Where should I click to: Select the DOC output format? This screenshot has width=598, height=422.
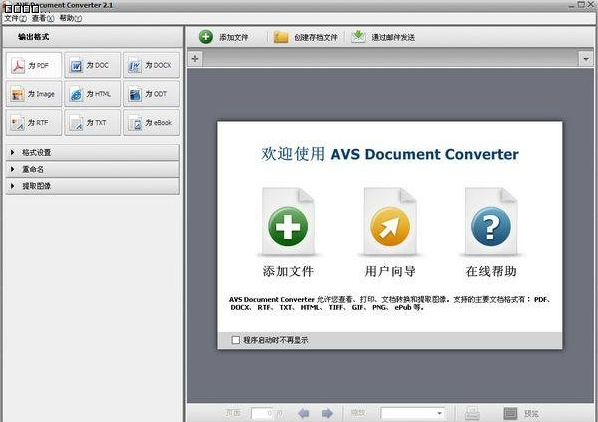pyautogui.click(x=92, y=66)
